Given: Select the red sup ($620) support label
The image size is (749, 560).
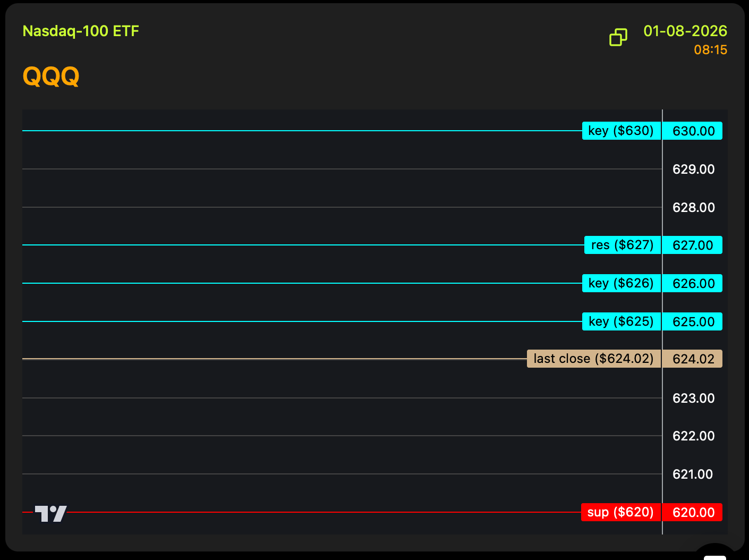Looking at the screenshot, I should click(x=620, y=512).
